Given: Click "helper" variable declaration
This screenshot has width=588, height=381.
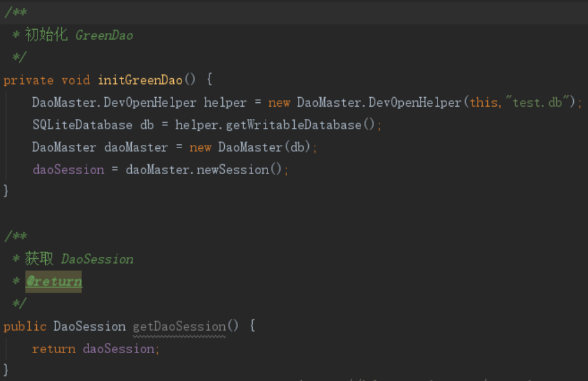Looking at the screenshot, I should coord(226,102).
